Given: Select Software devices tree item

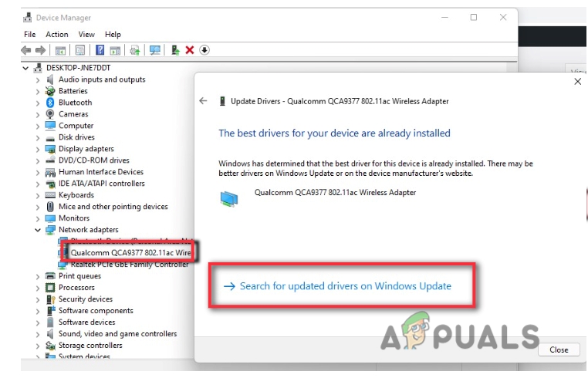Looking at the screenshot, I should (86, 322).
